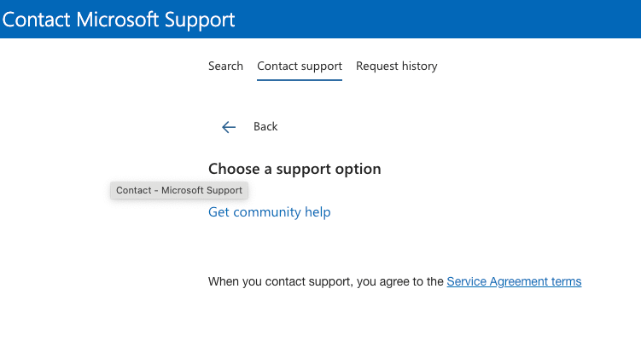Click the Choose a support option heading
Screen dimensions: 641x364
tap(294, 169)
